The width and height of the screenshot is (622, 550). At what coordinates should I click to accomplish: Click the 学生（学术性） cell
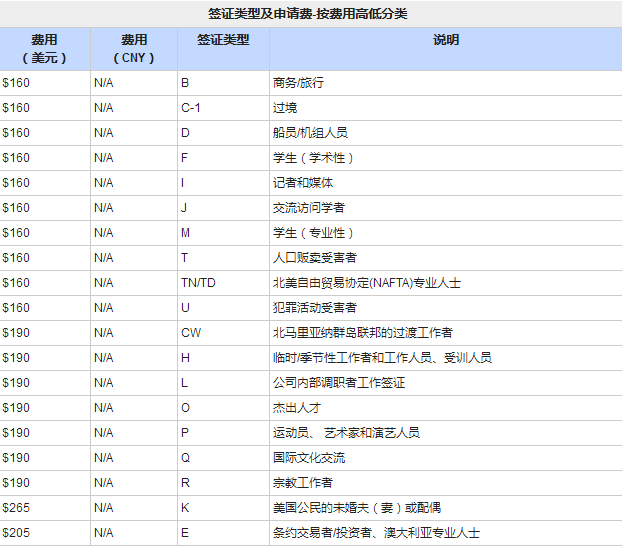point(313,157)
